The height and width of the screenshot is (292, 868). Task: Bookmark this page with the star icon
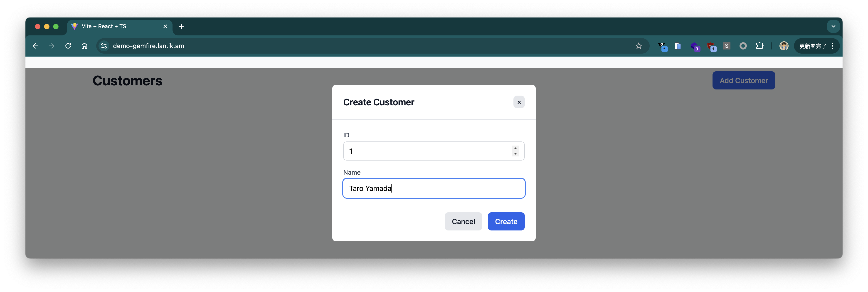point(639,46)
